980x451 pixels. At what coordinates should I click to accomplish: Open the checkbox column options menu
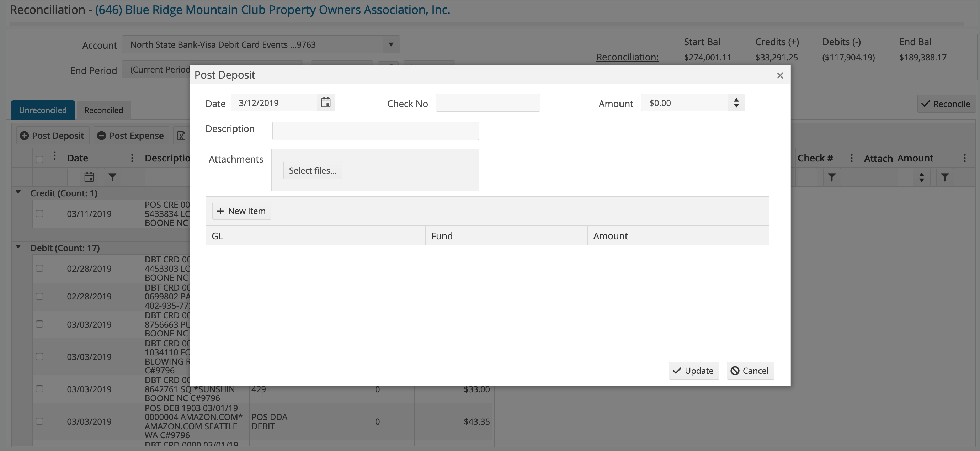click(x=54, y=156)
